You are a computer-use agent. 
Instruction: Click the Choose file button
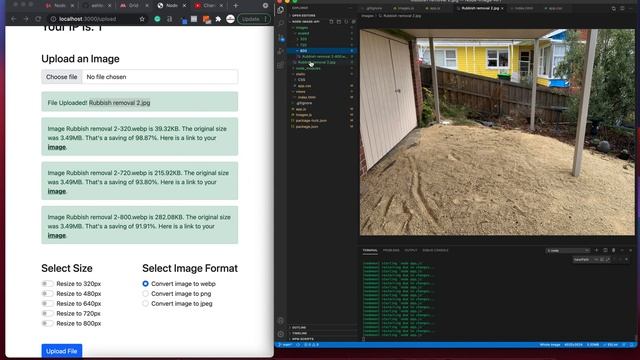click(x=62, y=77)
